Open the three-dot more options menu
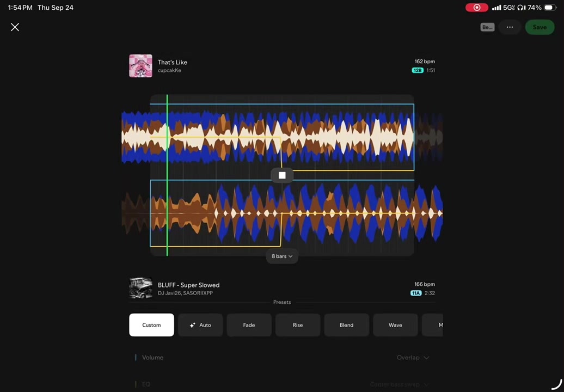Viewport: 564px width, 392px height. (x=510, y=27)
